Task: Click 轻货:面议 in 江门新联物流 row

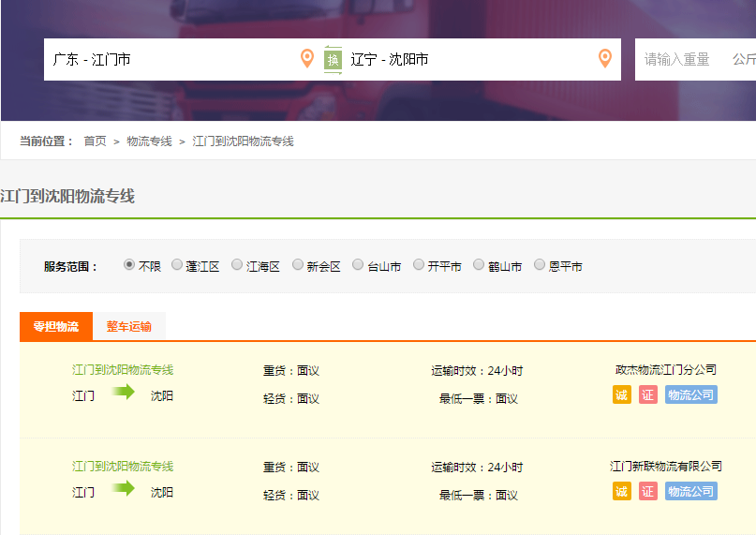Action: (291, 495)
